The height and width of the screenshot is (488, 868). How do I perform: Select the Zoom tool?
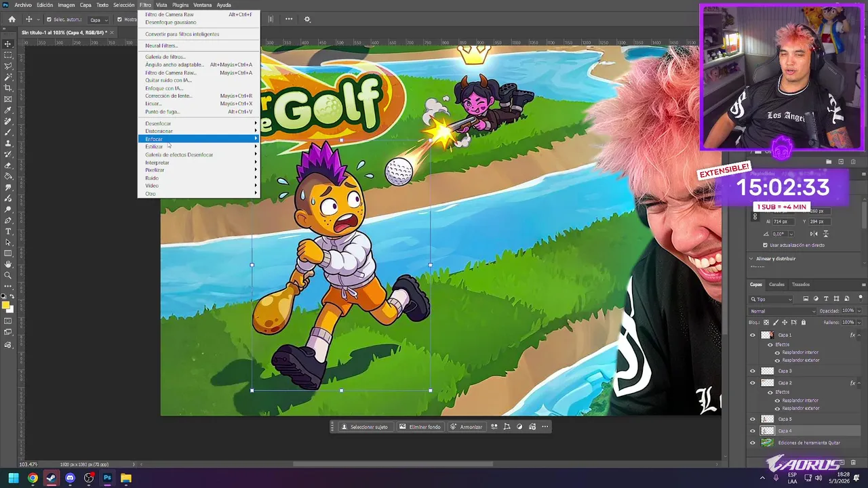[8, 275]
